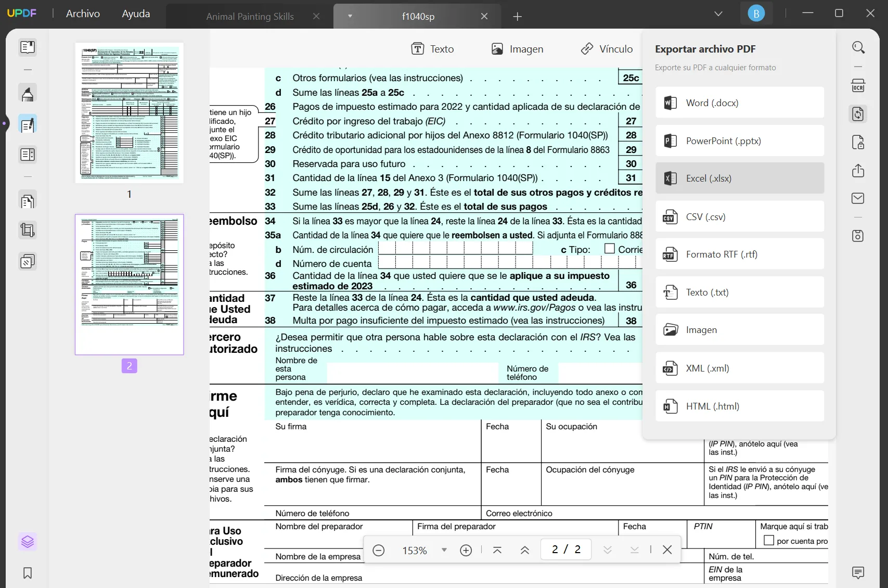
Task: Select the Comment highlighter tool in sidebar
Action: click(28, 94)
